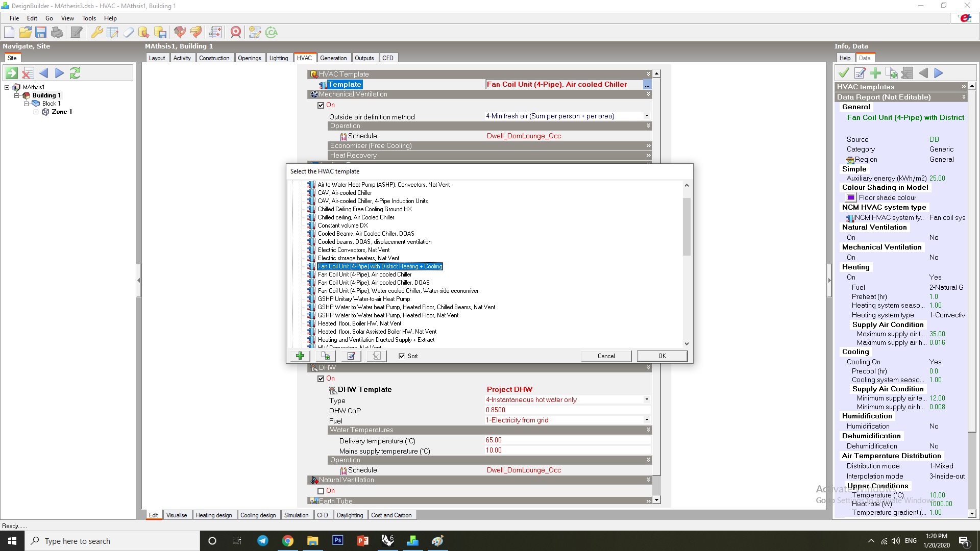Click the Save floppy disk icon
Image resolution: width=980 pixels, height=551 pixels.
41,33
